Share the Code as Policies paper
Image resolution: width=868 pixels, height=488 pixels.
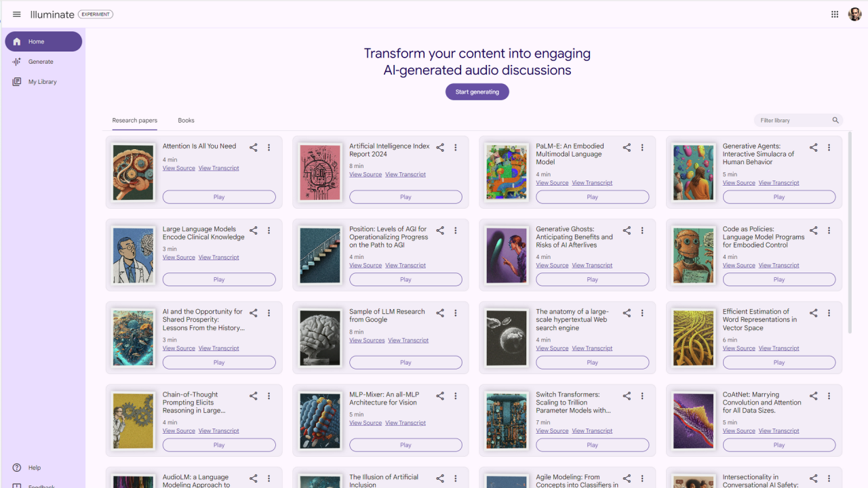[813, 230]
